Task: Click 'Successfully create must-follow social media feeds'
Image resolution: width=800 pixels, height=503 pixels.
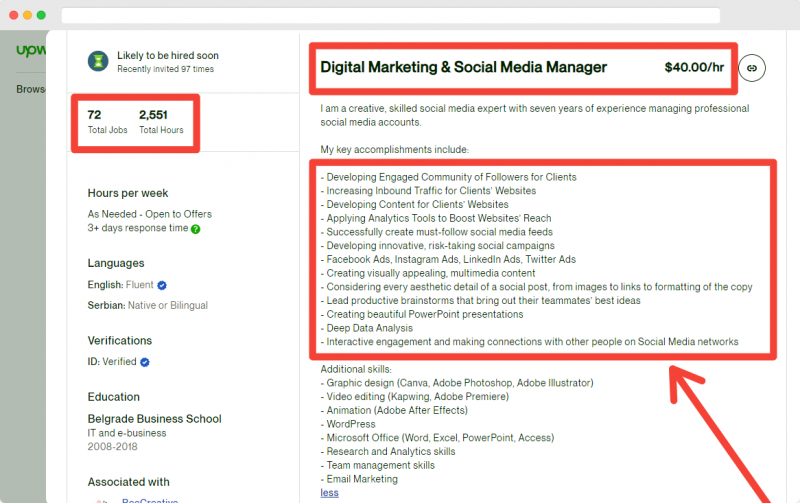Action: [437, 232]
